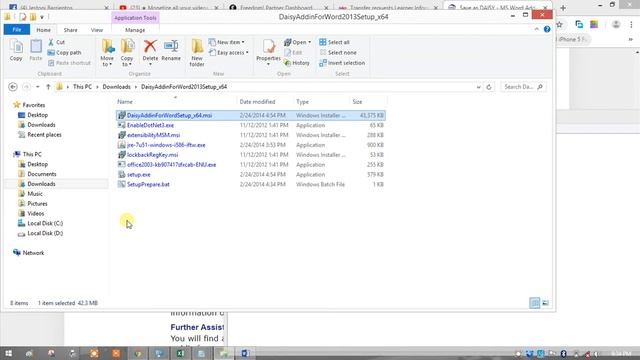640x360 pixels.
Task: Open the Windows Start button
Action: (8, 353)
